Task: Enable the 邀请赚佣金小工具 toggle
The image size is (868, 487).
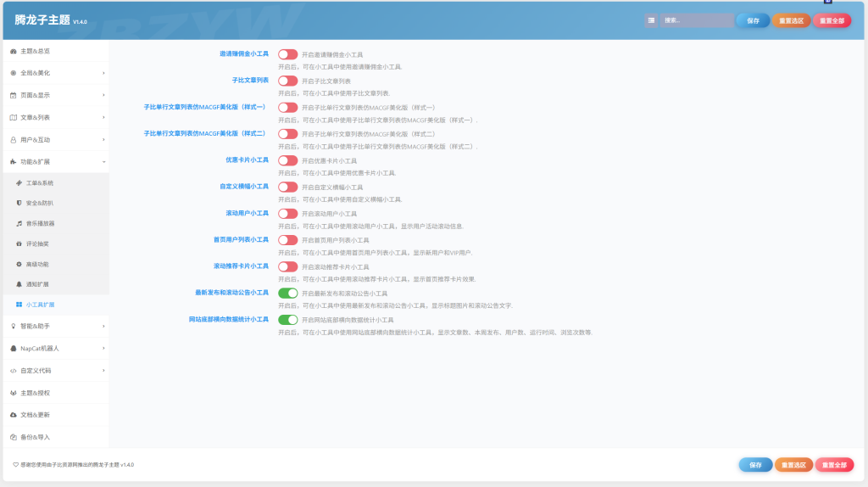Action: pos(288,54)
